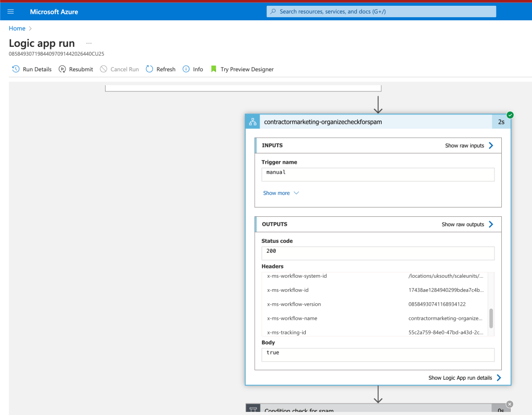This screenshot has width=532, height=415.
Task: Click the INPUTS section heading
Action: pyautogui.click(x=272, y=146)
